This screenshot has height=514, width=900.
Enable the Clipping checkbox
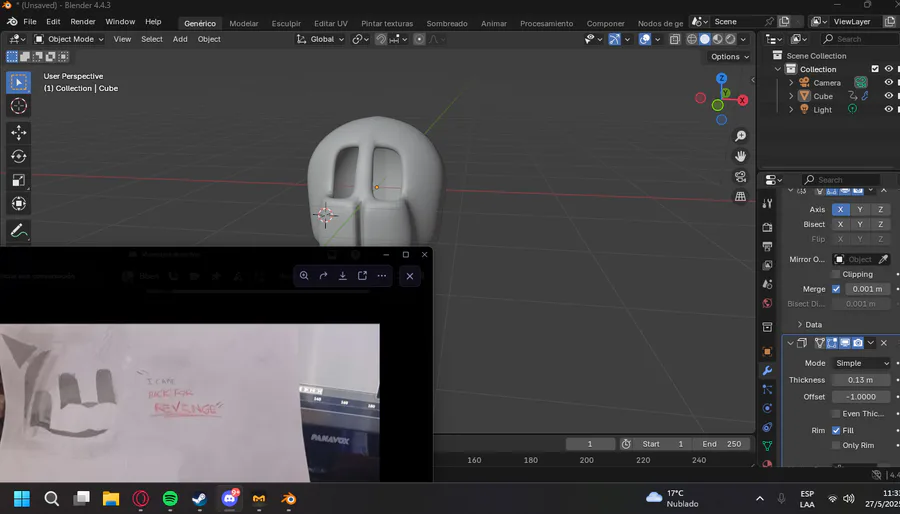coord(836,274)
